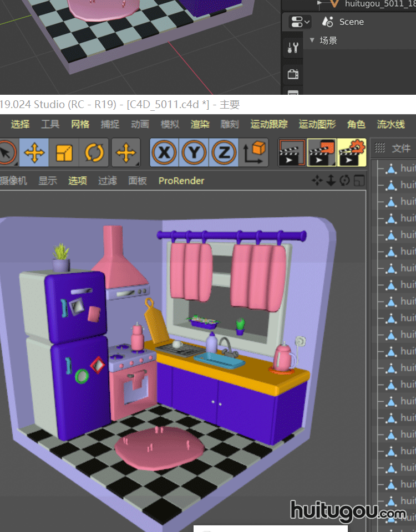Open the properties editor type dropdown
Image resolution: width=416 pixels, height=532 pixels.
tap(300, 22)
